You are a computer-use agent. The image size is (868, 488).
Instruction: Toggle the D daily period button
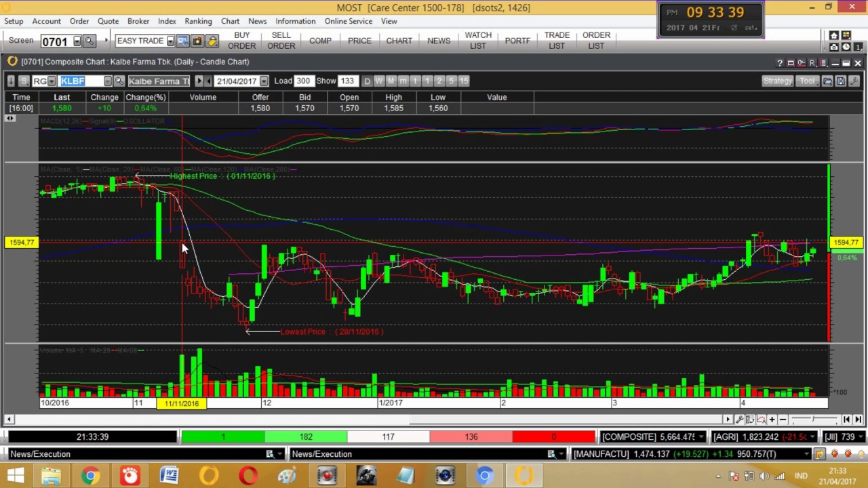click(x=367, y=81)
